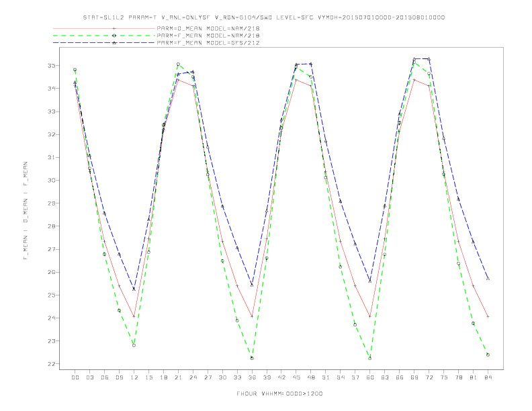Image resolution: width=532 pixels, height=411 pixels.
Task: Click x-axis forecast hour label 69
Action: coord(414,377)
